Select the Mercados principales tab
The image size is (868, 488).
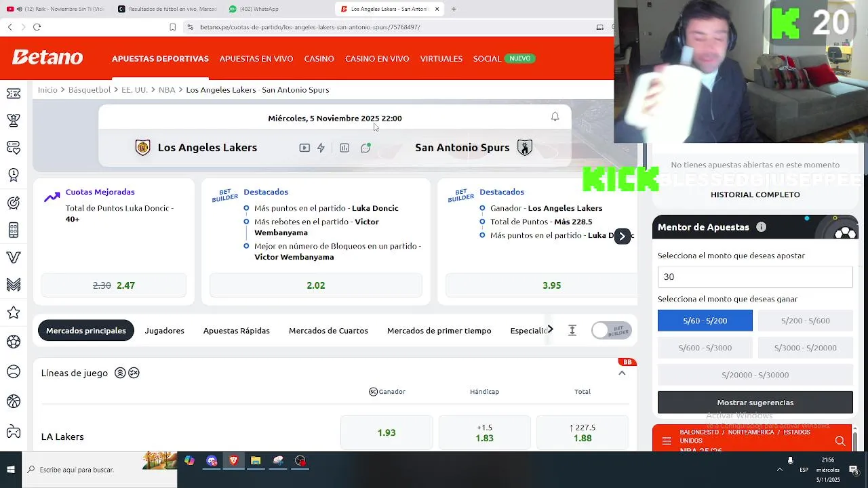[86, 331]
